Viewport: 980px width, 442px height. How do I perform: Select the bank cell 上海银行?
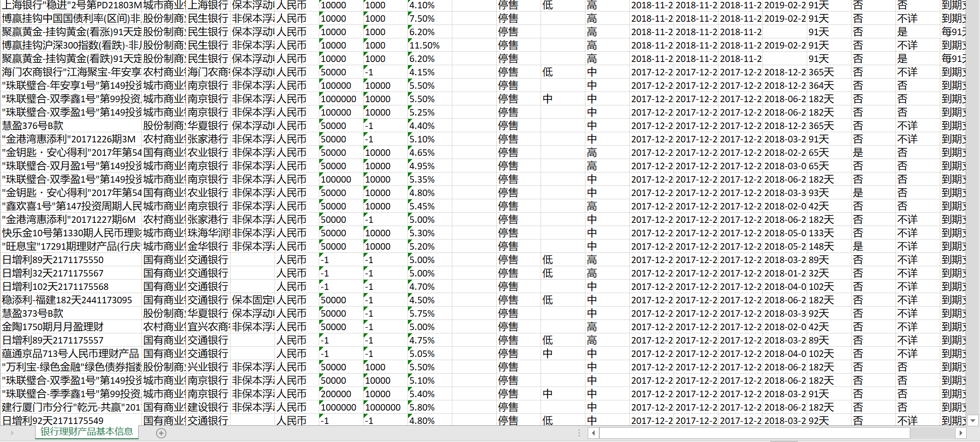point(208,5)
